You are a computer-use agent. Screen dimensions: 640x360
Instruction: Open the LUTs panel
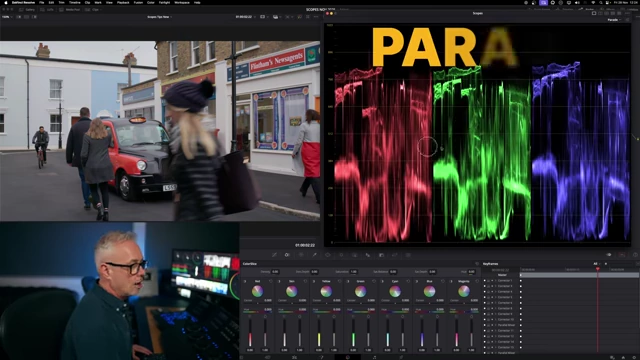click(x=48, y=9)
